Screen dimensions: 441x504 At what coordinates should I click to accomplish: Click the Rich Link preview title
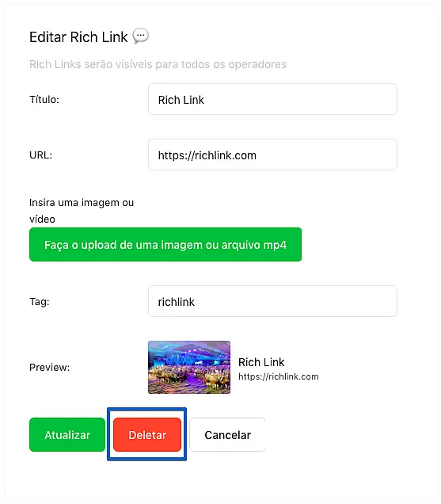click(261, 362)
